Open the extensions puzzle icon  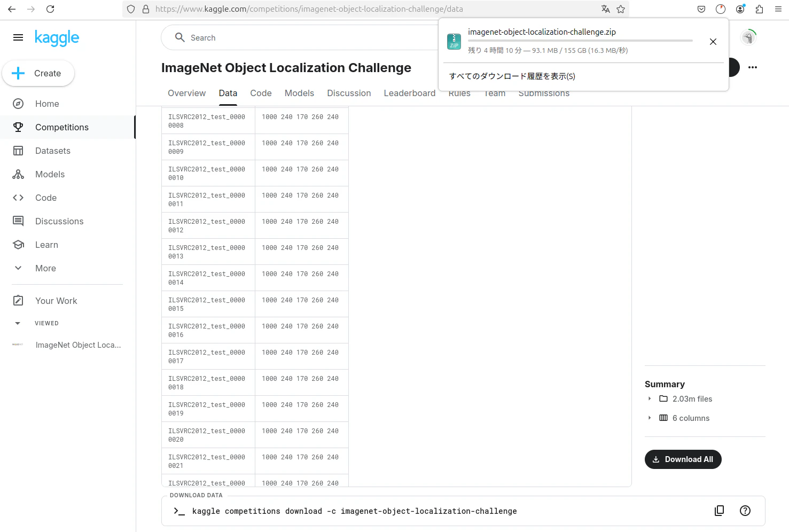click(x=759, y=9)
